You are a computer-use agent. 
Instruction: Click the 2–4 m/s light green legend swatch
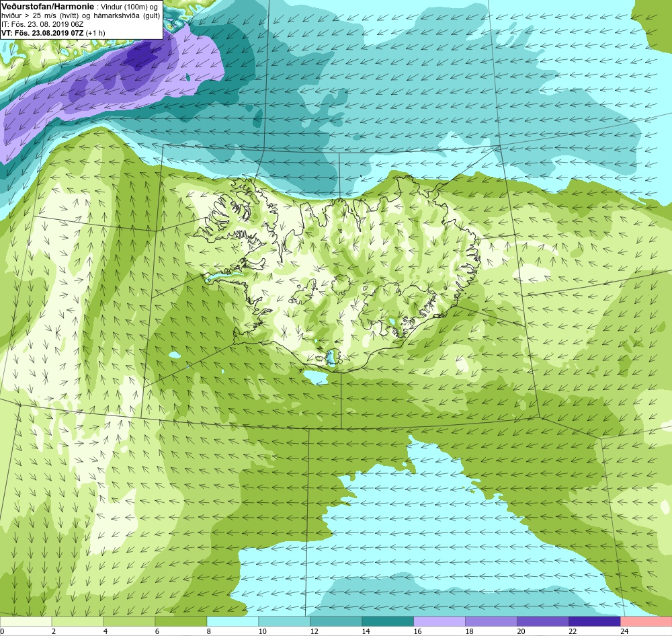click(x=77, y=621)
